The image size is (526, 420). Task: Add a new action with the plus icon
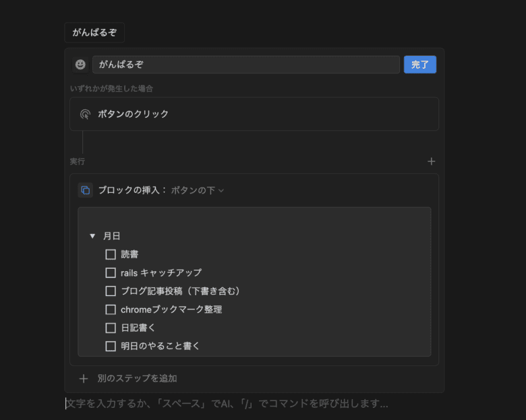pos(432,161)
